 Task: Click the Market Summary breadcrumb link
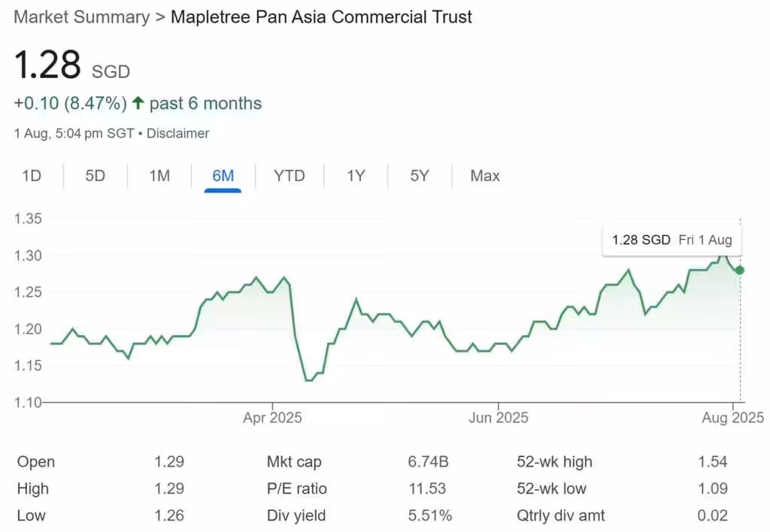pos(80,17)
